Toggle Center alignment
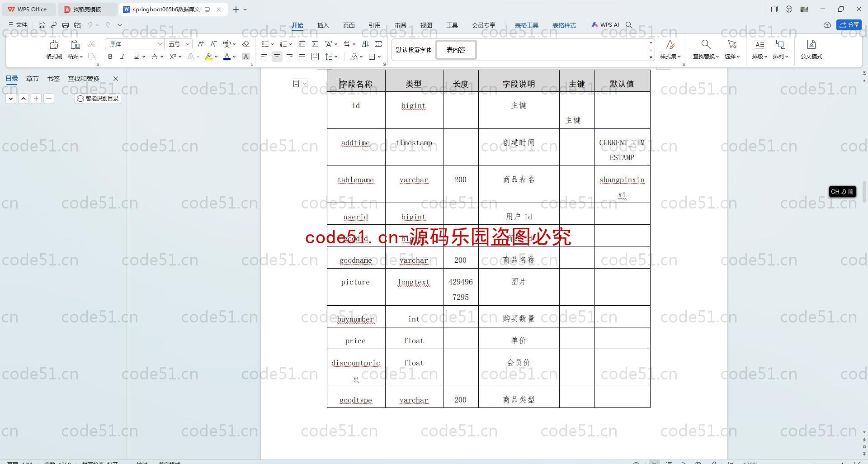This screenshot has width=868, height=464. pos(277,57)
